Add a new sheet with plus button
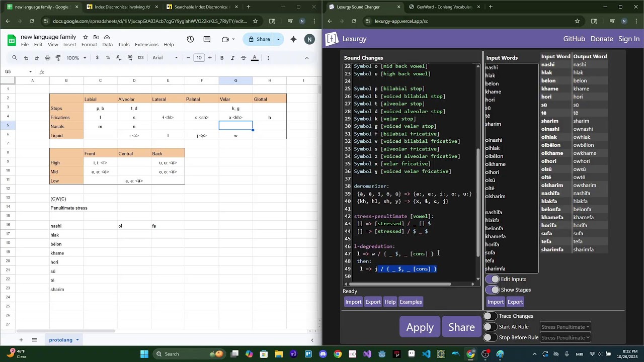Screen dimensions: 644x362 (x=21, y=340)
